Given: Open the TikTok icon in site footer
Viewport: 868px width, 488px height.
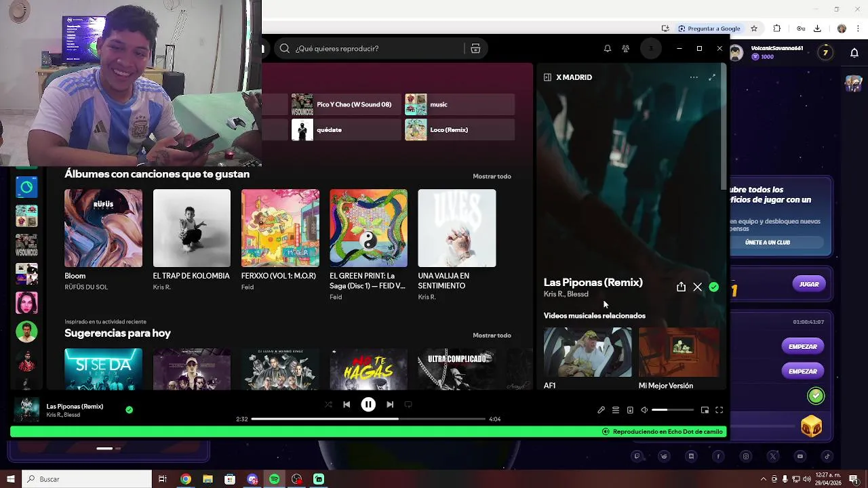Looking at the screenshot, I should click(827, 457).
